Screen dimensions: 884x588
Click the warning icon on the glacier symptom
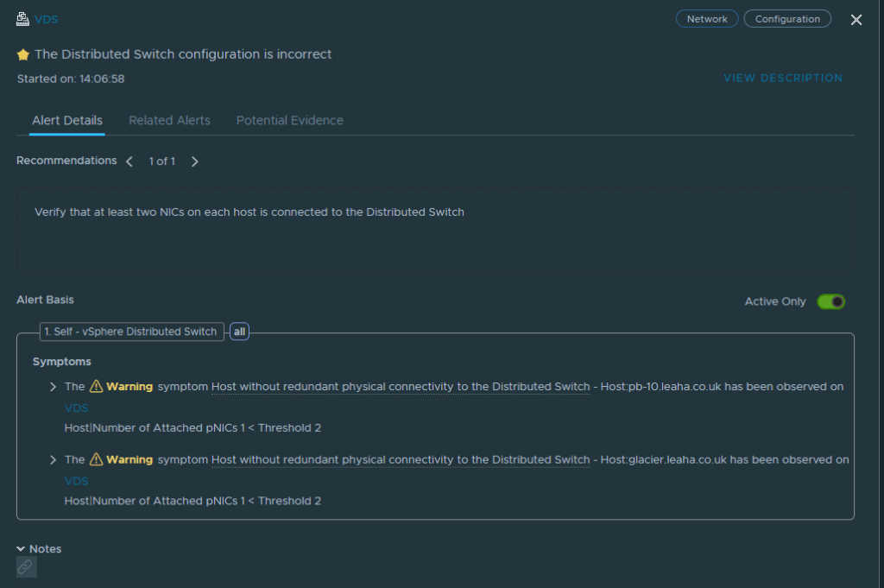(x=97, y=459)
